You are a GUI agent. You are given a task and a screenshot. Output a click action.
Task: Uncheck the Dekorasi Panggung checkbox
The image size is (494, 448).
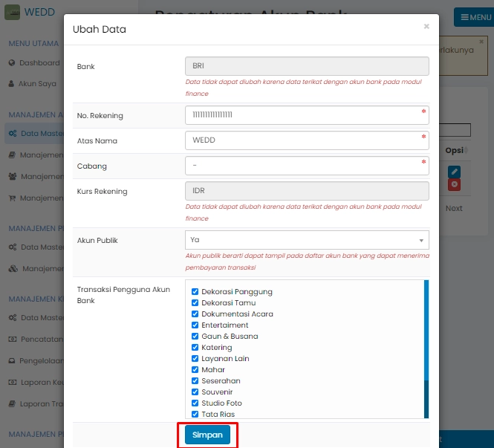[x=195, y=292]
